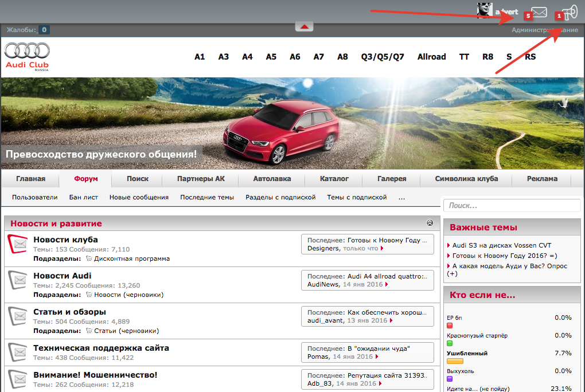This screenshot has width=585, height=392.
Task: Open the Реклама tab
Action: tap(542, 179)
